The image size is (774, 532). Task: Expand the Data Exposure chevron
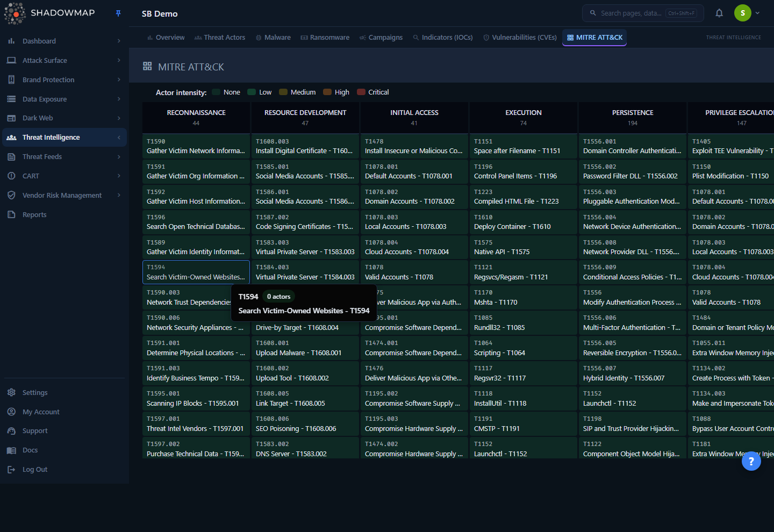tap(119, 99)
